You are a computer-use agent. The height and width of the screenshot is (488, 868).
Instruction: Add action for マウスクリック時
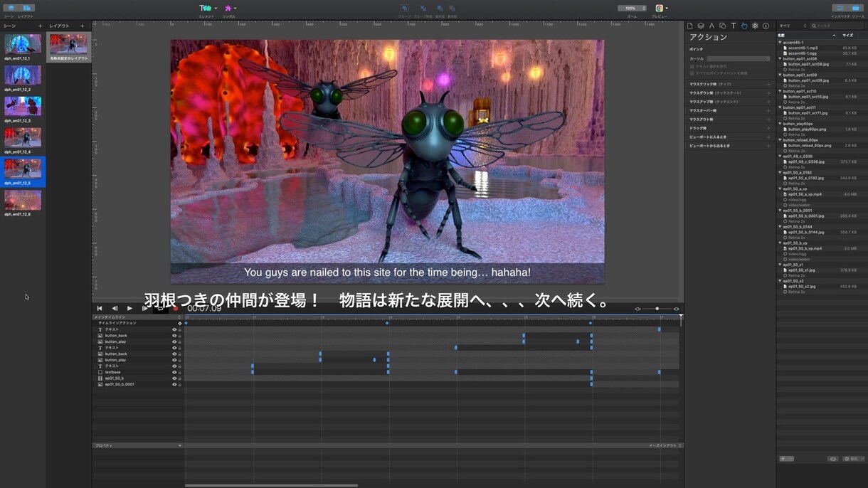tap(768, 85)
